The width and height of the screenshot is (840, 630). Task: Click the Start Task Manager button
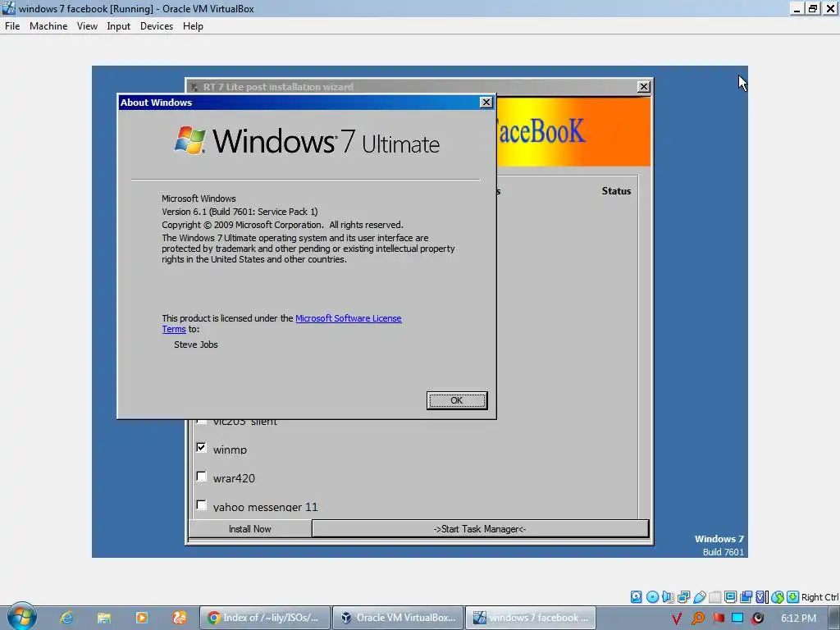tap(480, 529)
